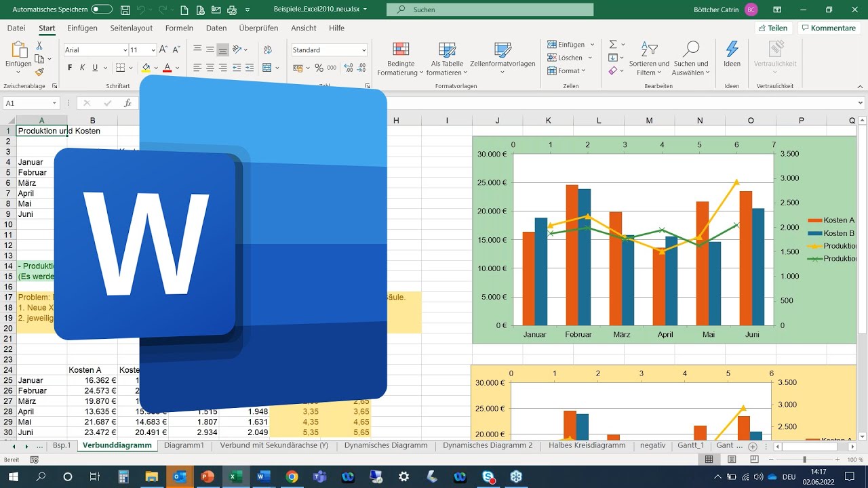868x488 pixels.
Task: Click the percent style icon
Action: click(x=319, y=68)
